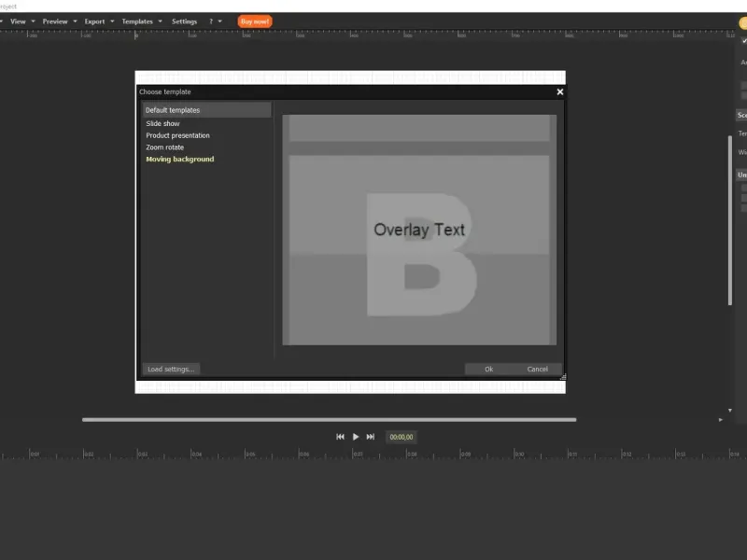Jump to the start with skip-back

(x=340, y=437)
